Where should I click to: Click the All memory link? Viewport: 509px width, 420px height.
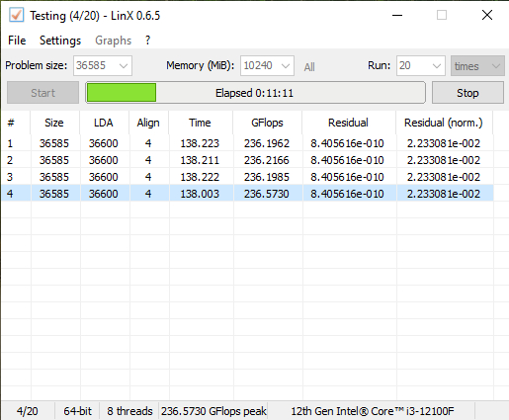tap(309, 67)
